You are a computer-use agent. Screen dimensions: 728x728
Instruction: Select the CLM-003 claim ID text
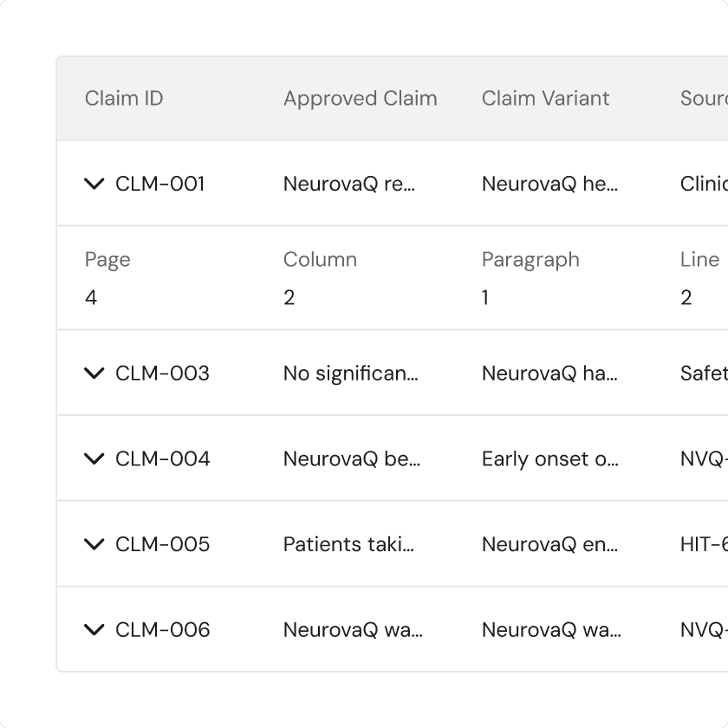tap(163, 374)
